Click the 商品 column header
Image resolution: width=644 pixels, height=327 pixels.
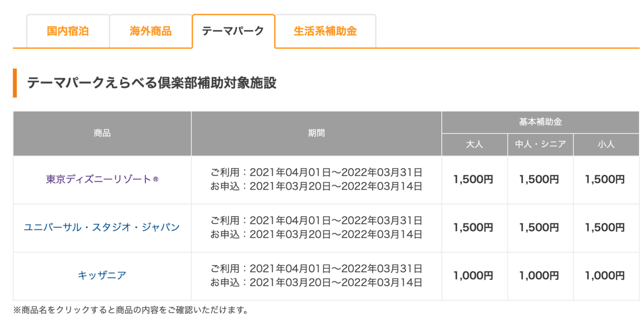tap(102, 133)
